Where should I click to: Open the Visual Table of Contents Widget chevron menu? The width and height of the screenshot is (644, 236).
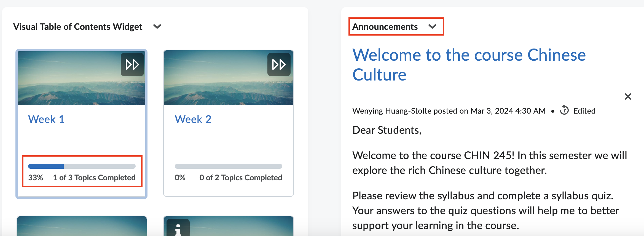pyautogui.click(x=157, y=26)
